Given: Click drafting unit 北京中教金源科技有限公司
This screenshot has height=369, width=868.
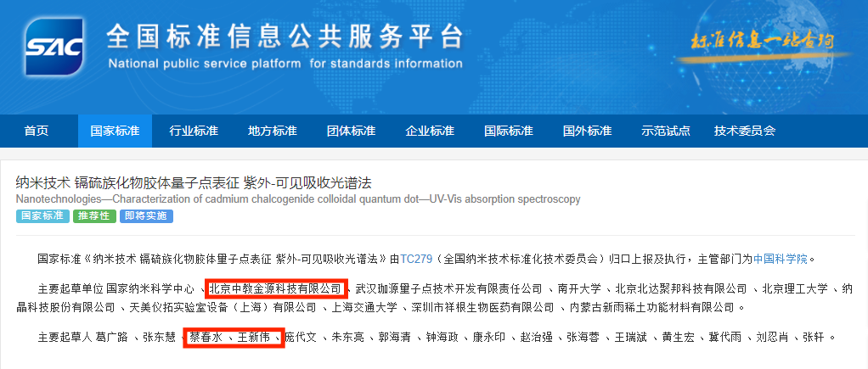Looking at the screenshot, I should click(x=275, y=288).
